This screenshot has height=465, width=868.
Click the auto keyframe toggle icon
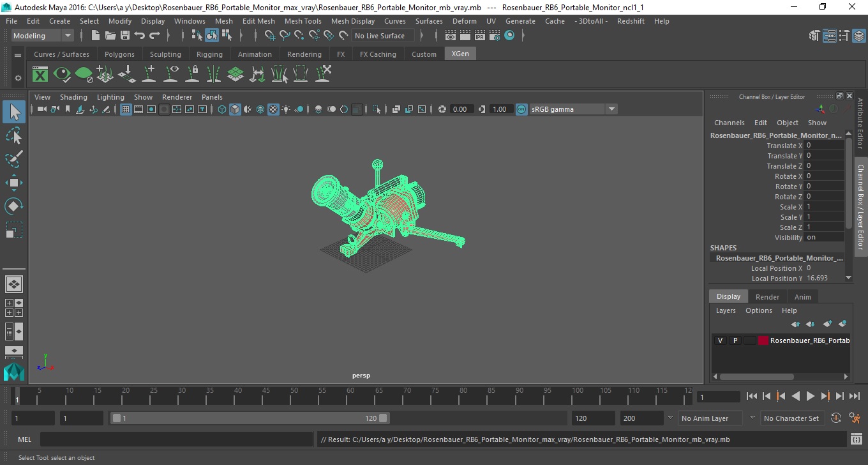(x=836, y=418)
